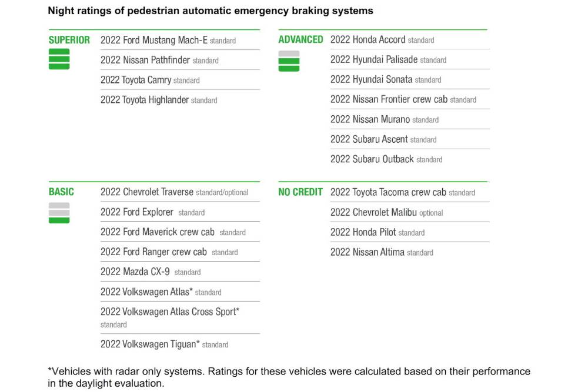588x392 pixels.
Task: Click the 2022 Volkswagen Atlas Cross Sport entry
Action: click(x=170, y=311)
